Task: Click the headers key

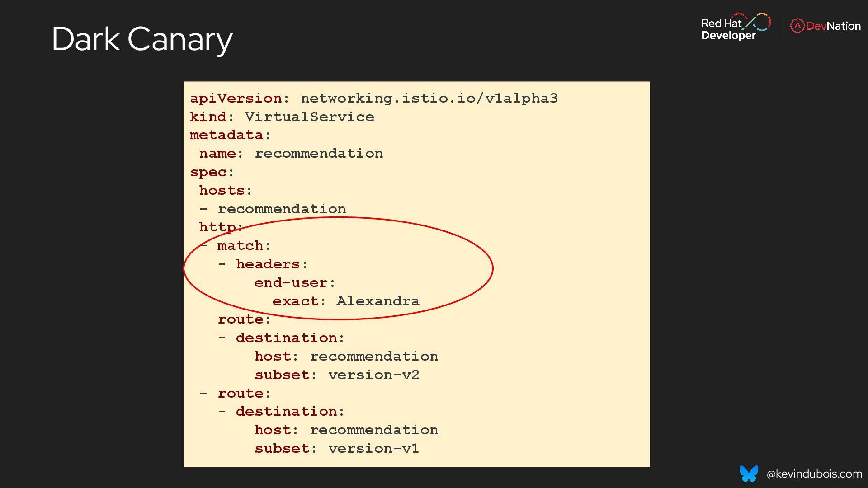Action: click(272, 264)
